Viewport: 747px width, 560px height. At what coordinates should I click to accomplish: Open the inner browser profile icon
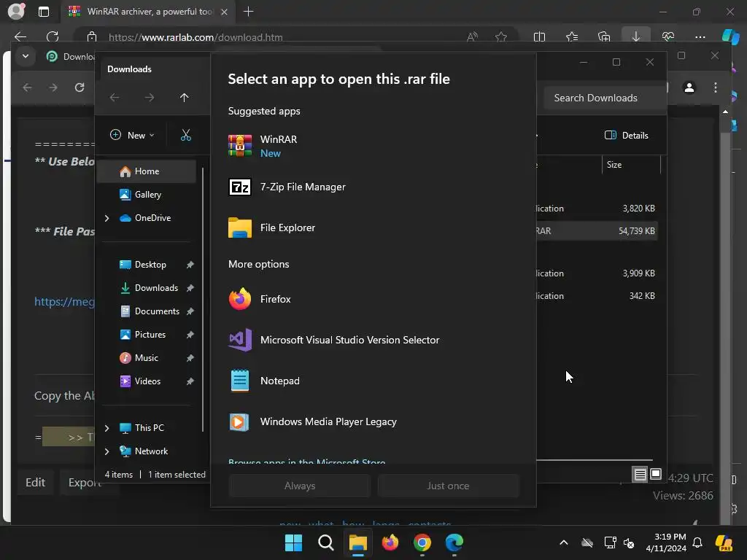[689, 87]
